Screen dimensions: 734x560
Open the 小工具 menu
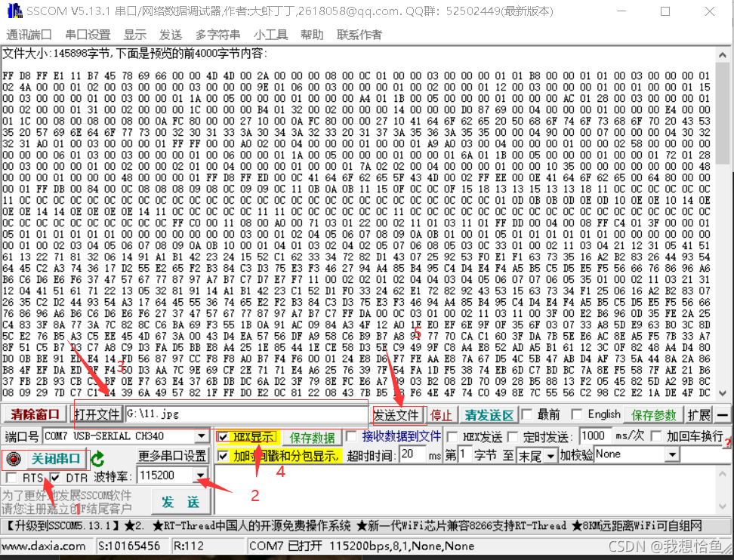click(270, 35)
